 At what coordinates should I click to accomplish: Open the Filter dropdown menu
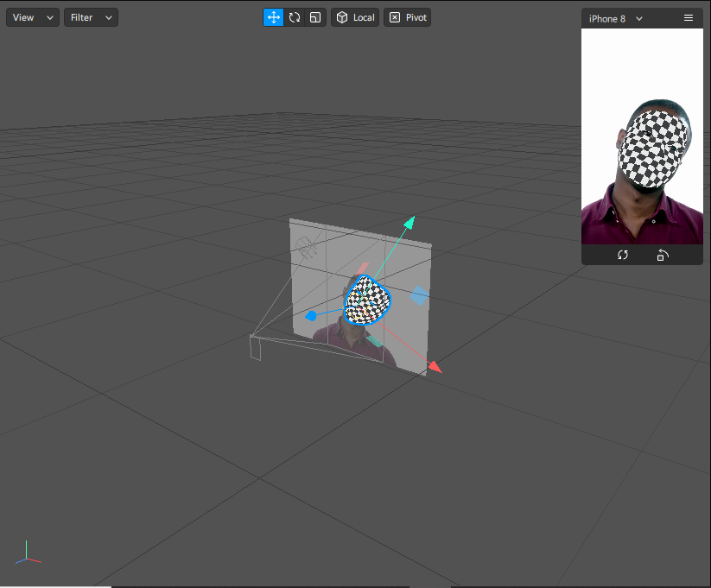(x=91, y=17)
